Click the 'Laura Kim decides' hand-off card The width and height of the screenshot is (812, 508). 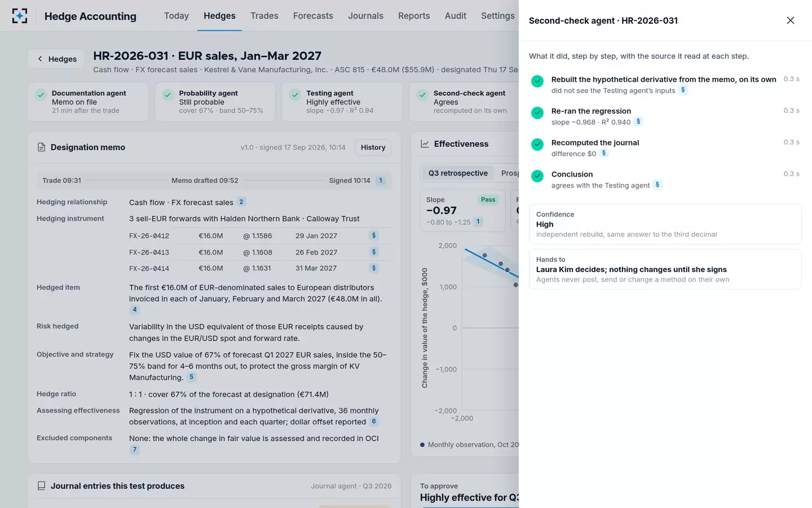pyautogui.click(x=665, y=269)
